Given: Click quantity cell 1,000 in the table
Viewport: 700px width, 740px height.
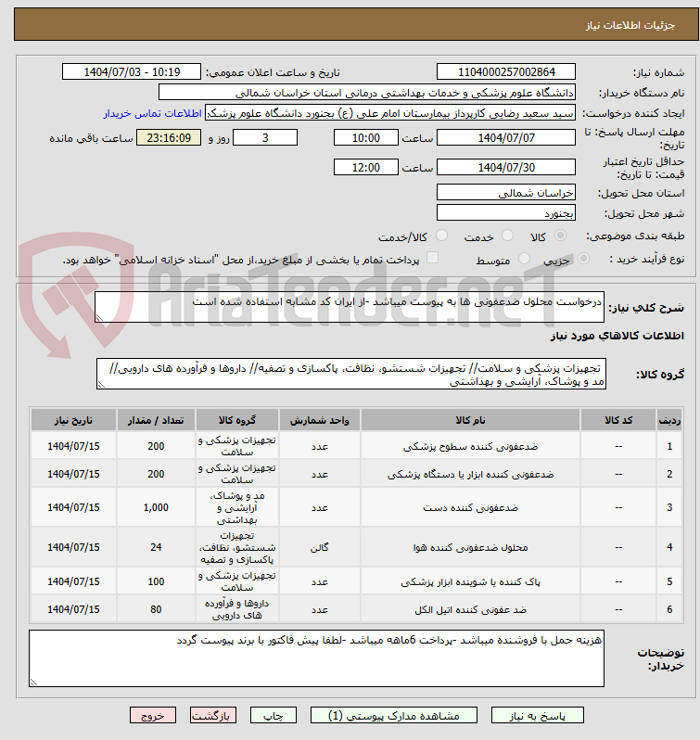Looking at the screenshot, I should tap(156, 507).
